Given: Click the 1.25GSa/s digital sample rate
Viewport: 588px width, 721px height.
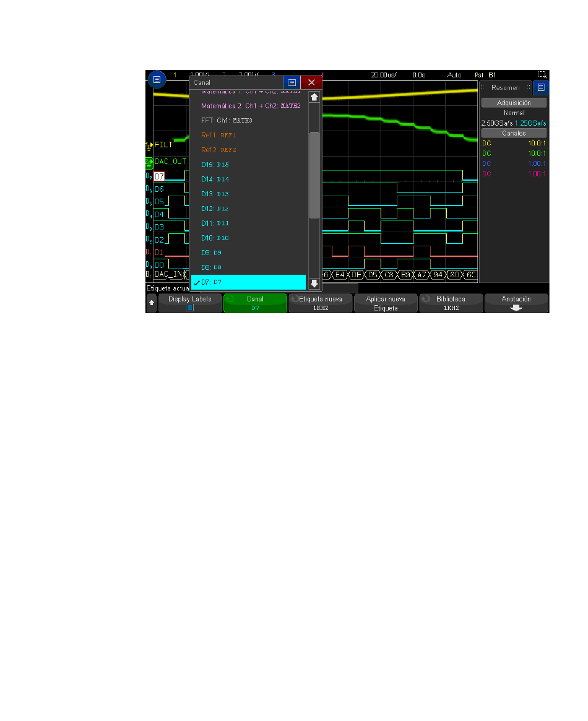Looking at the screenshot, I should (530, 123).
